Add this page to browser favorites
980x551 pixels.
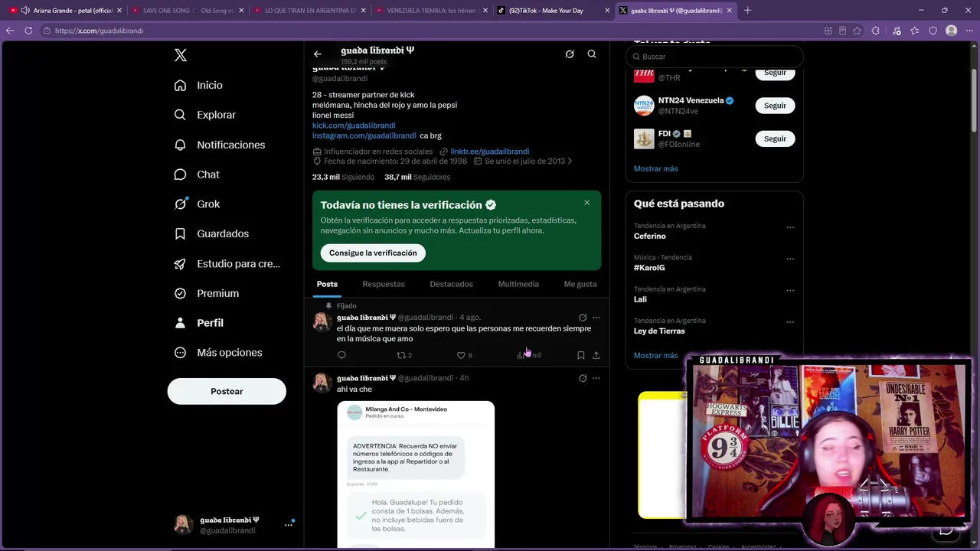point(857,31)
